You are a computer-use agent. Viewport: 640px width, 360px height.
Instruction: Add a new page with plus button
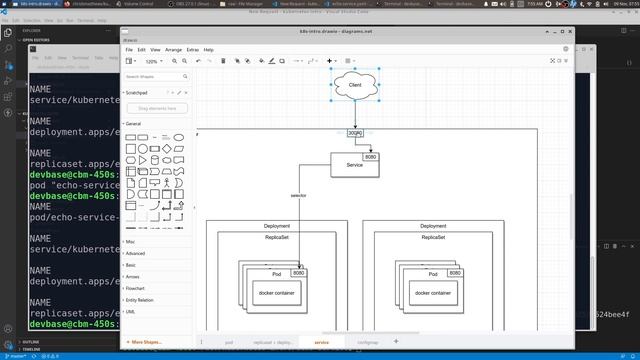396,342
